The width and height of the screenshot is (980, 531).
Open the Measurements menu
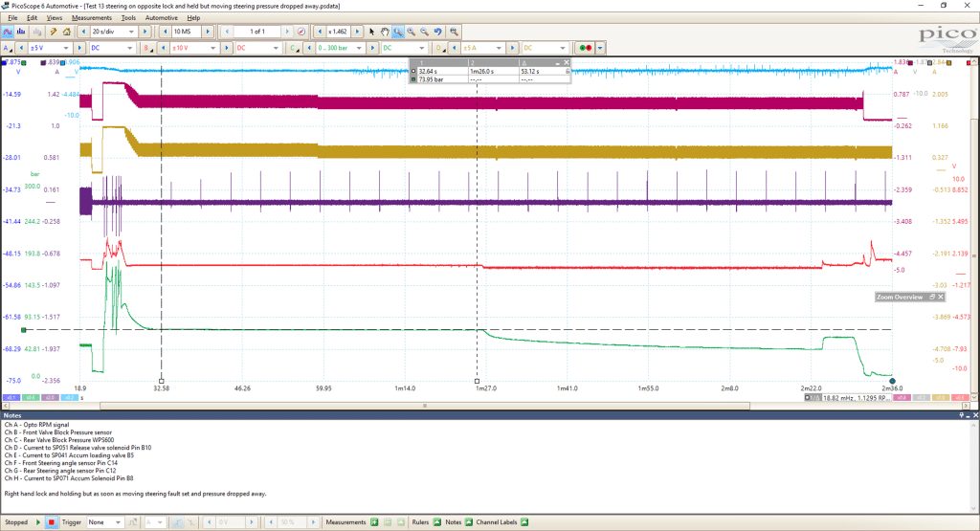pyautogui.click(x=91, y=18)
